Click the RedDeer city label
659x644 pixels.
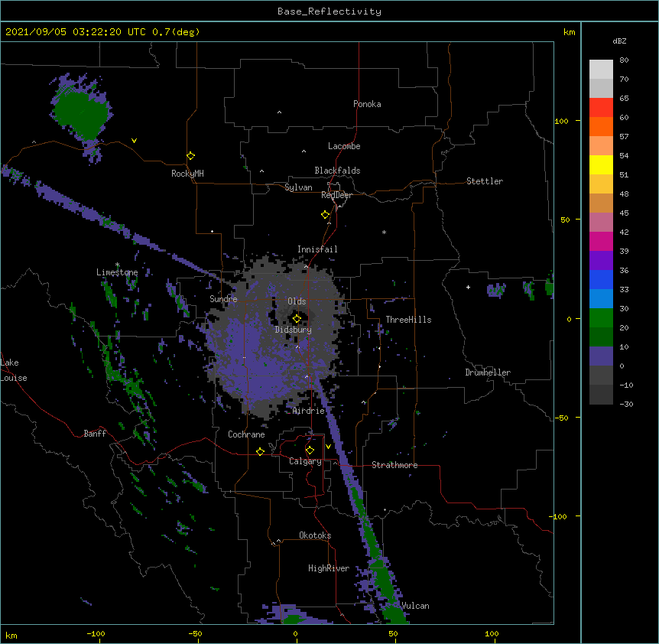pyautogui.click(x=336, y=195)
